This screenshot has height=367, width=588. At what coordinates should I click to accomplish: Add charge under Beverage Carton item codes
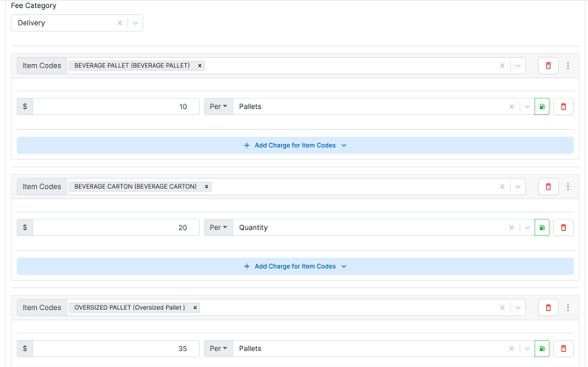click(x=295, y=266)
